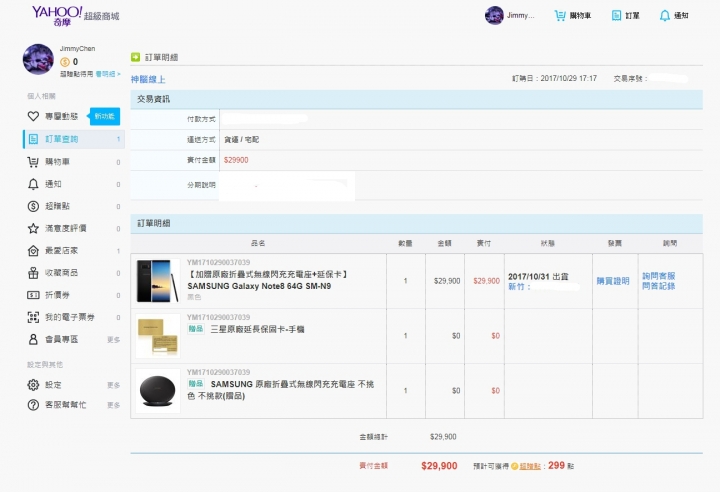The width and height of the screenshot is (720, 492).
Task: Click the 品名 column header
Action: 258,243
